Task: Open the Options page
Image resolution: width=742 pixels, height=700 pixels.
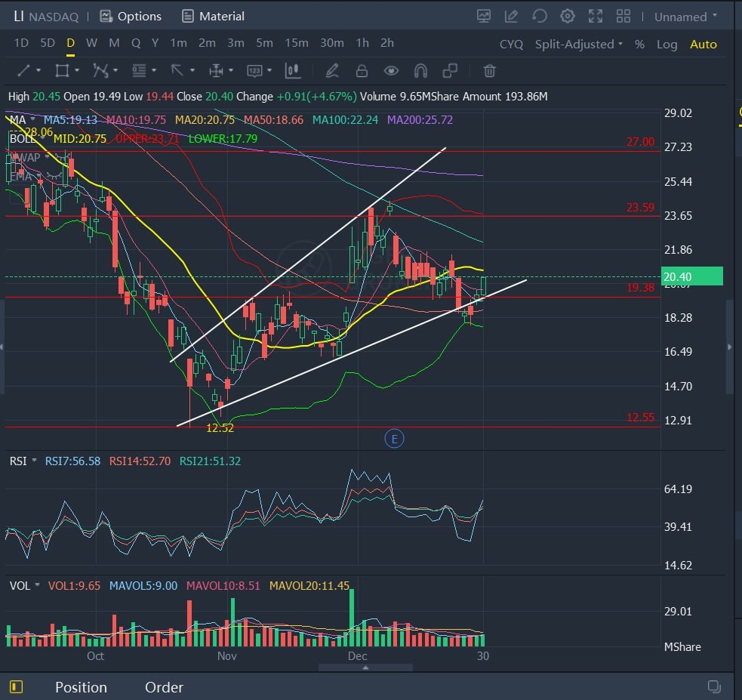Action: coord(131,16)
